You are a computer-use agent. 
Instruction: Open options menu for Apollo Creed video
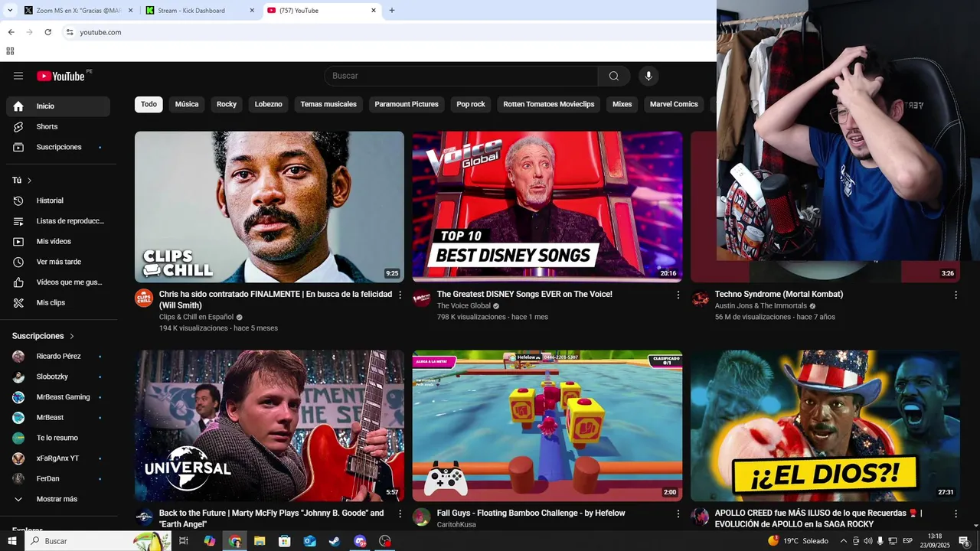pyautogui.click(x=955, y=514)
